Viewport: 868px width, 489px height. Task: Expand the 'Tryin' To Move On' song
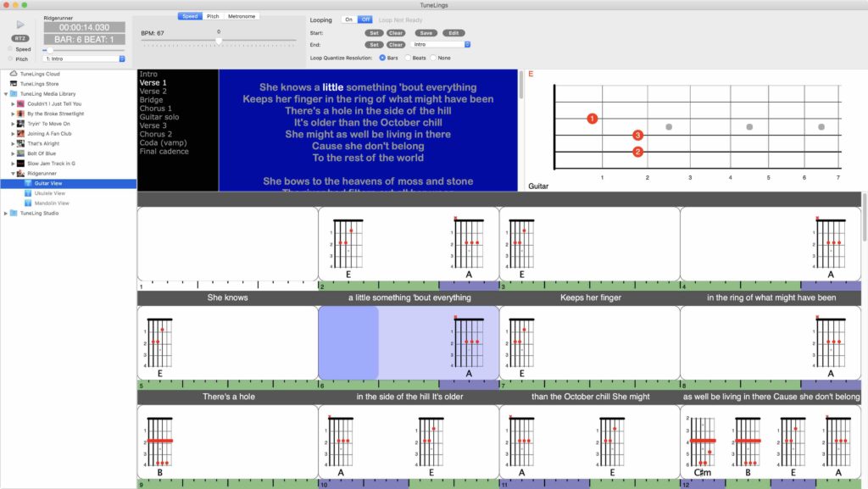click(14, 124)
